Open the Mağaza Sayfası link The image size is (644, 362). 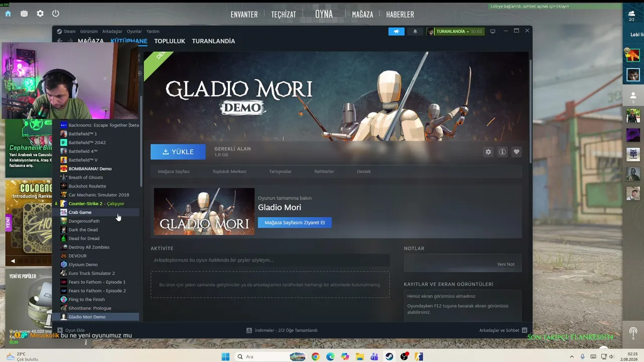pyautogui.click(x=174, y=171)
